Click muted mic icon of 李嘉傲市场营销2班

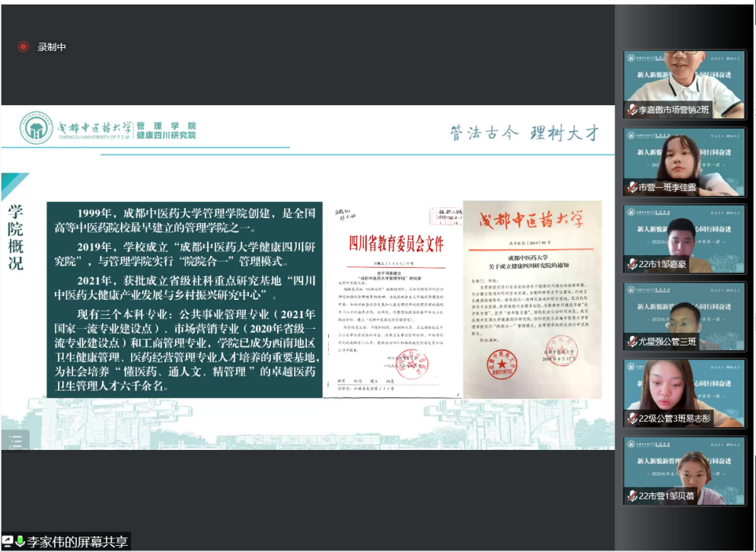pyautogui.click(x=632, y=110)
